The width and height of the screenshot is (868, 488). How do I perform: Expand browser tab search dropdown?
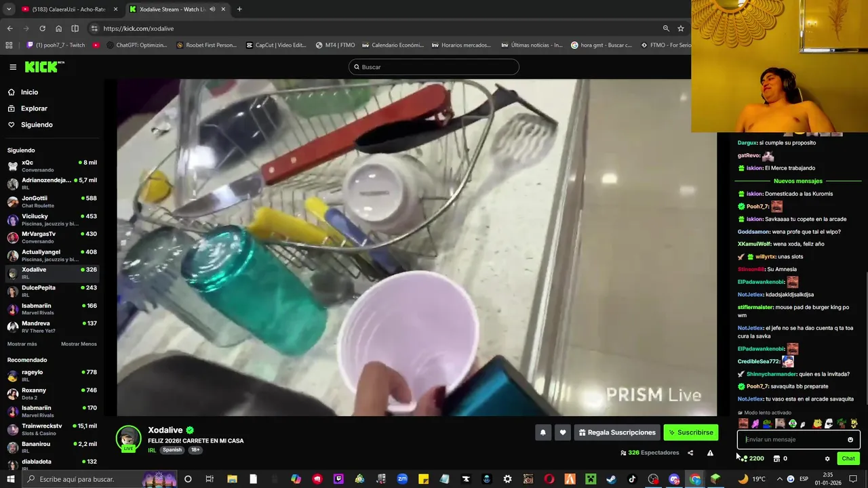(9, 9)
